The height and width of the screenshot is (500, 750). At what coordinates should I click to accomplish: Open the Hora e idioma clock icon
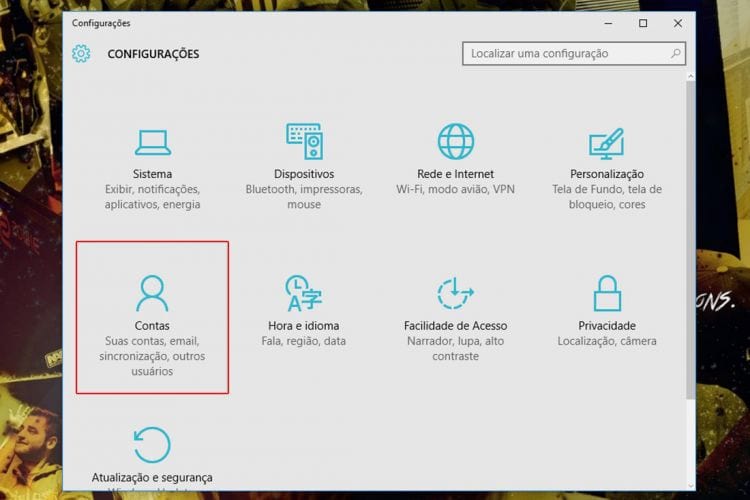pos(304,293)
